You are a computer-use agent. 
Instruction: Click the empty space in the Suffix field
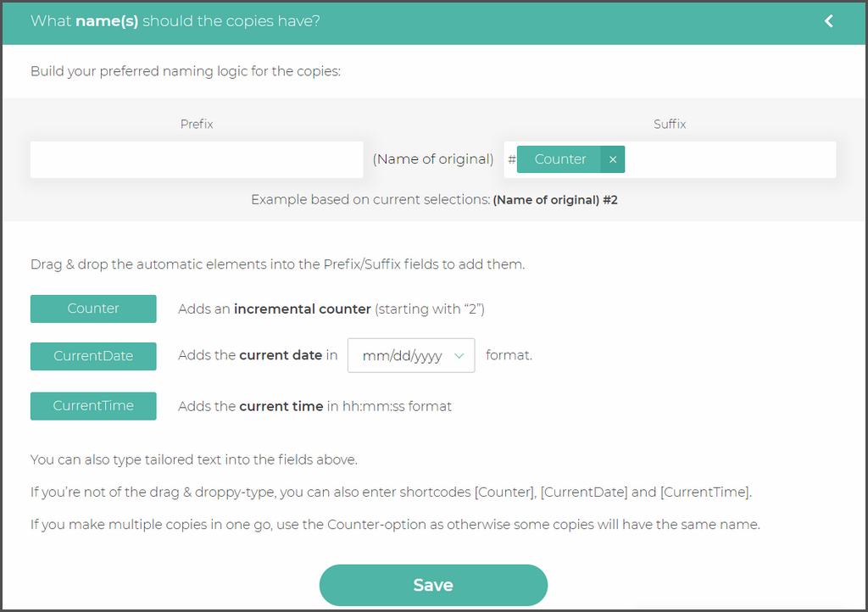click(729, 159)
